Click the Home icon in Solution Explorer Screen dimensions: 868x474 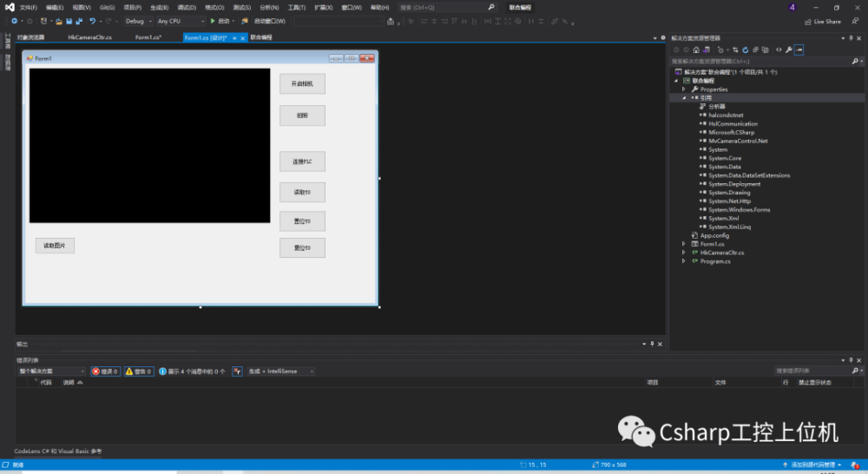(696, 49)
